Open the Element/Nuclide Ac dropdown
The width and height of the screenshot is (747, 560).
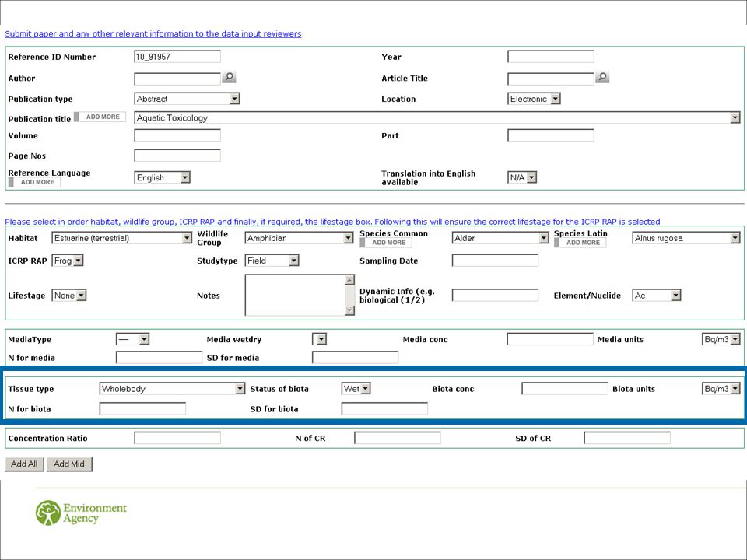point(657,296)
